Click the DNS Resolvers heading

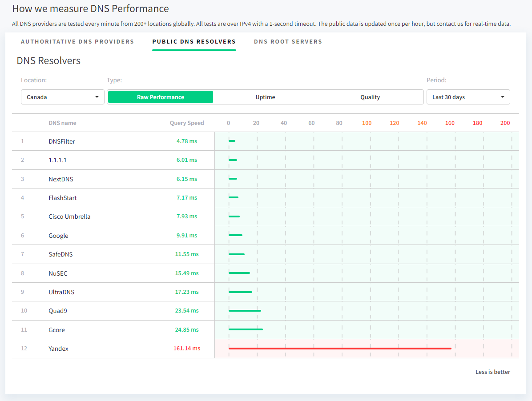coord(48,60)
